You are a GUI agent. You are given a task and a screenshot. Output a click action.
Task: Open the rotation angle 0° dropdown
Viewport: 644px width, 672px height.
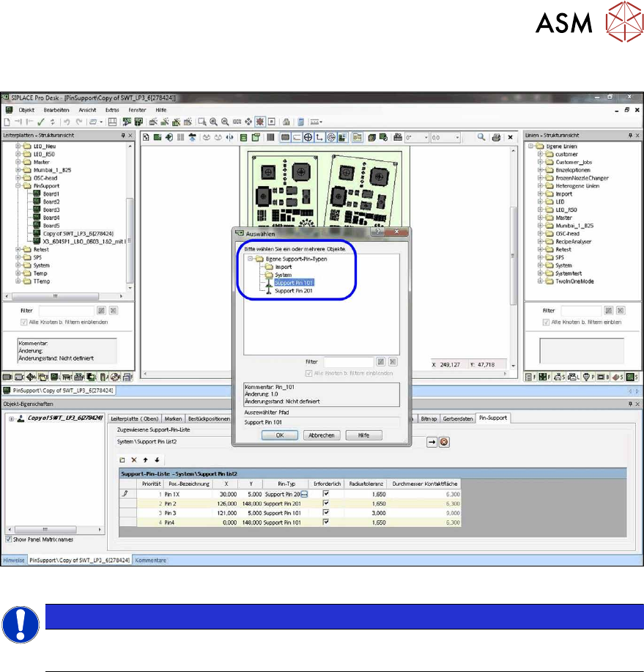tap(426, 138)
